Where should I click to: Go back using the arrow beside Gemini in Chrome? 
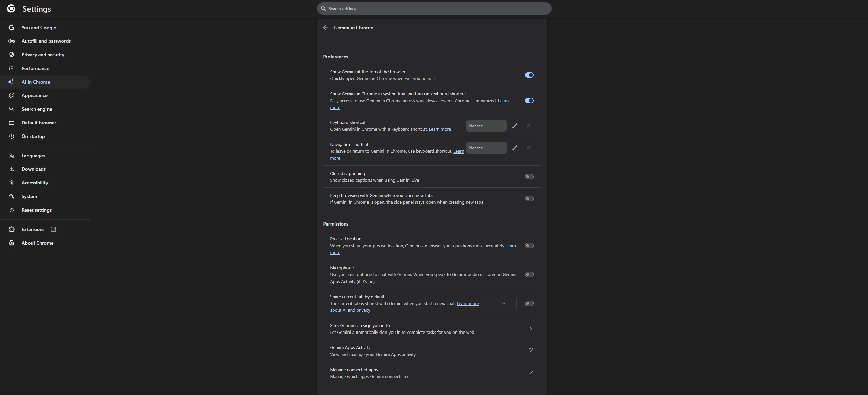click(325, 28)
